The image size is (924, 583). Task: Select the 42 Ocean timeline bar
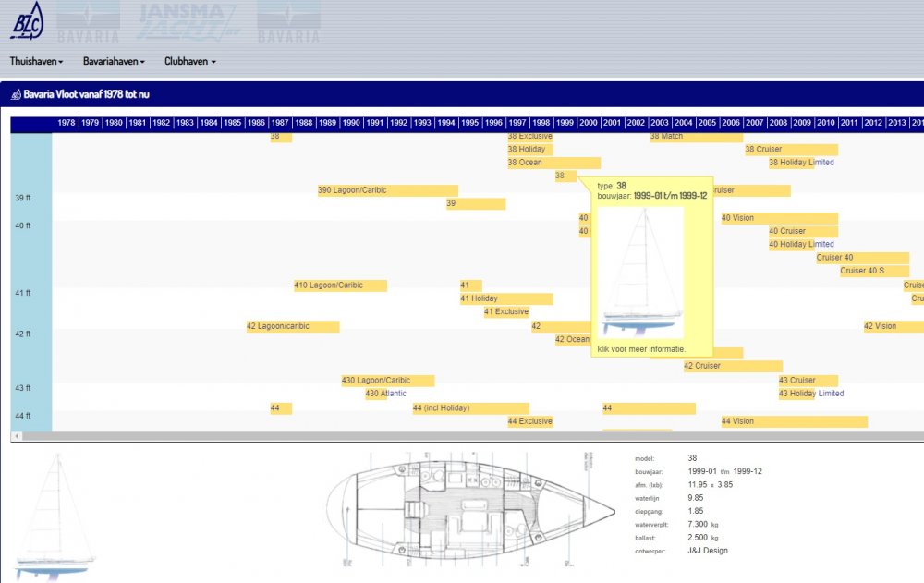(x=572, y=339)
